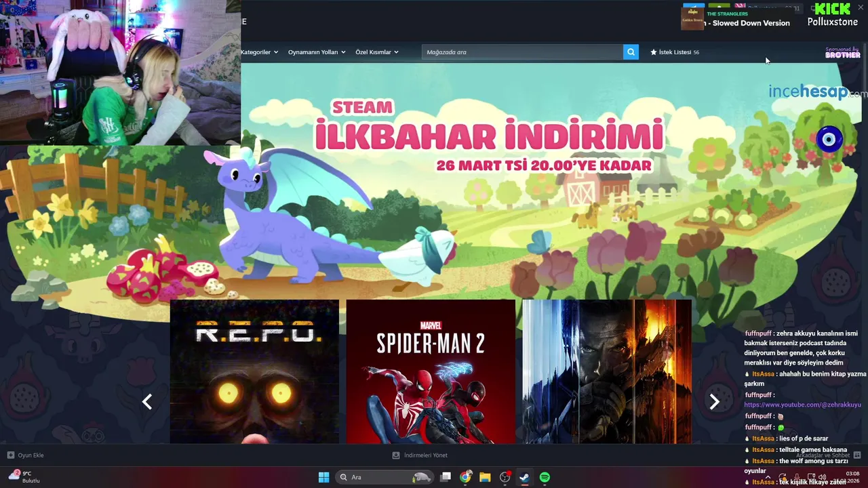The height and width of the screenshot is (488, 868).
Task: Open the YouTube link in chat
Action: (x=802, y=405)
